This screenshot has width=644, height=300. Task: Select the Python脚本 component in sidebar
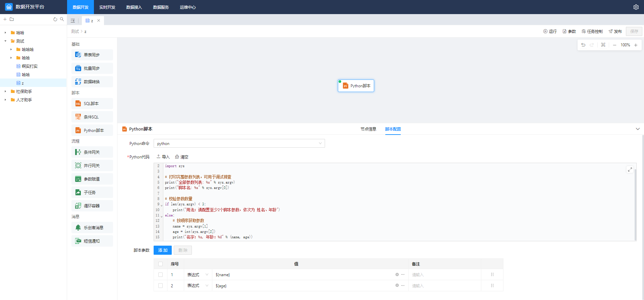tap(92, 130)
